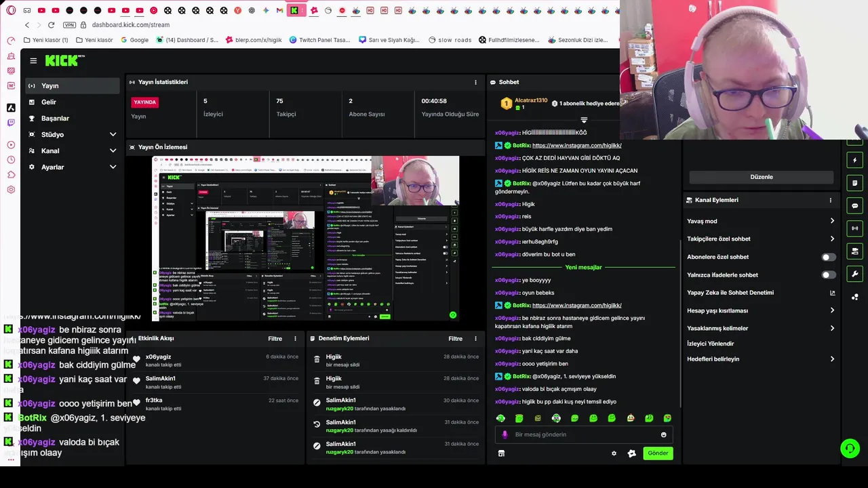Reload the page with browser refresh icon
The height and width of the screenshot is (488, 868).
[x=51, y=25]
